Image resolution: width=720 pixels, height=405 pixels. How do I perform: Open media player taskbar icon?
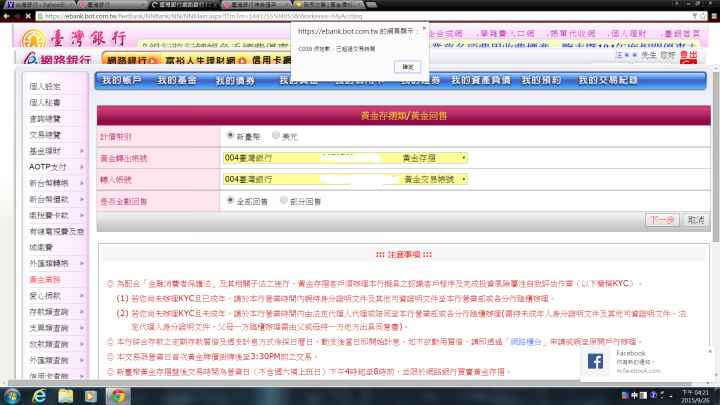[91, 395]
